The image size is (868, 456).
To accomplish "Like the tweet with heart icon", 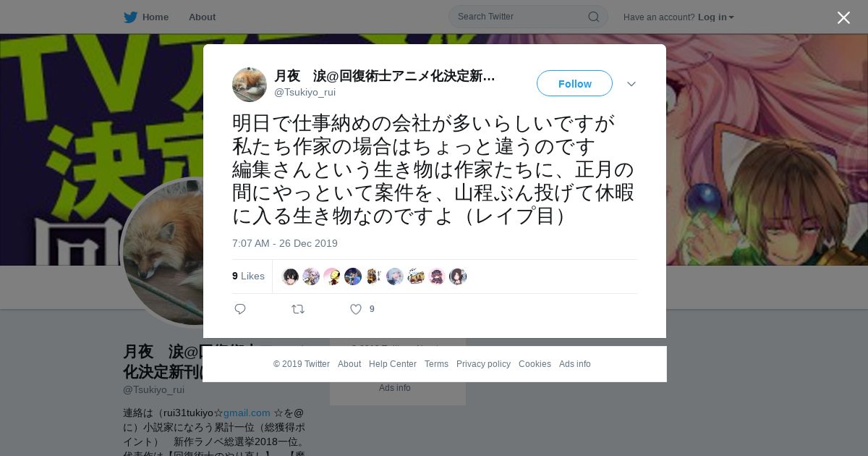I will 355,309.
